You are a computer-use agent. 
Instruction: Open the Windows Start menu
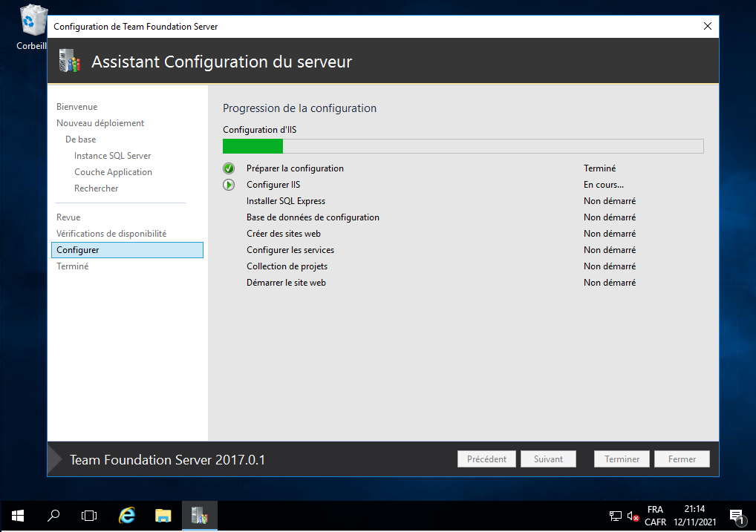(18, 516)
